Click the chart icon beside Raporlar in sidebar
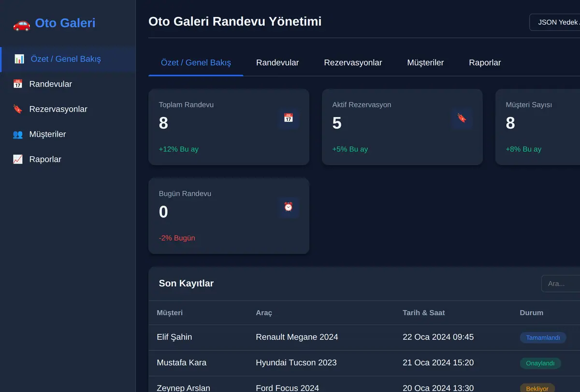Screen dimensions: 580x392 pyautogui.click(x=18, y=160)
